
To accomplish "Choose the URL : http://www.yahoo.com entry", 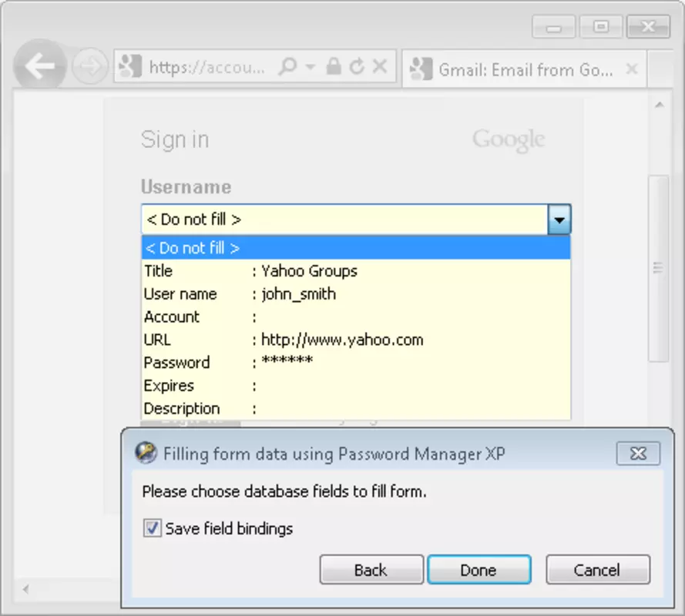I will [x=356, y=340].
